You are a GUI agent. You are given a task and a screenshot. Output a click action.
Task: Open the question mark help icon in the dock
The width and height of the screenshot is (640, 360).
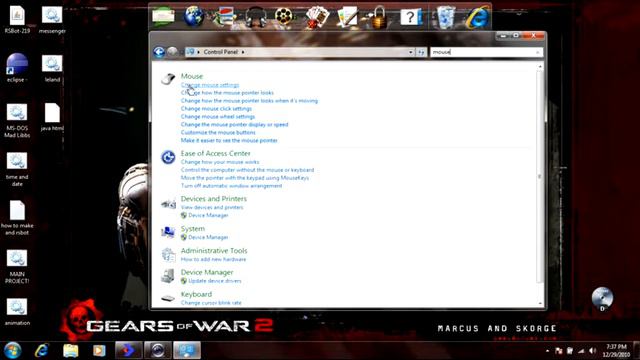[x=411, y=17]
